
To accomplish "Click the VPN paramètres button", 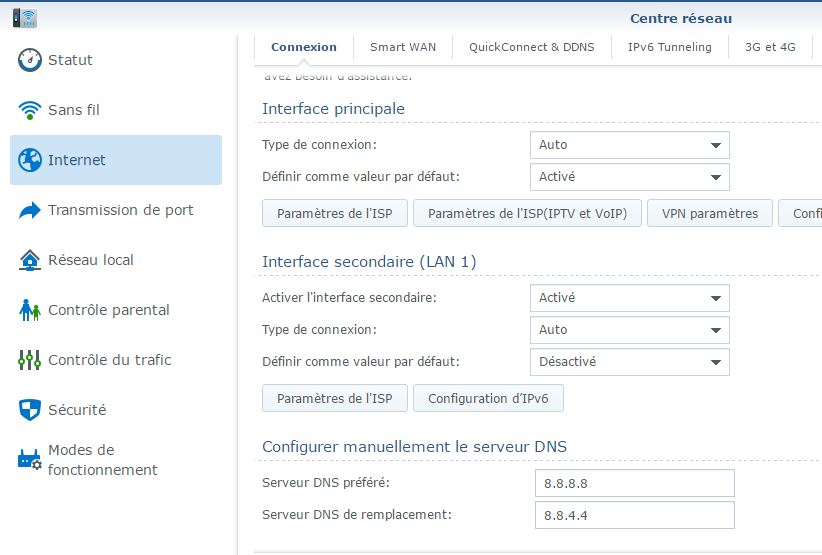I will tap(709, 213).
